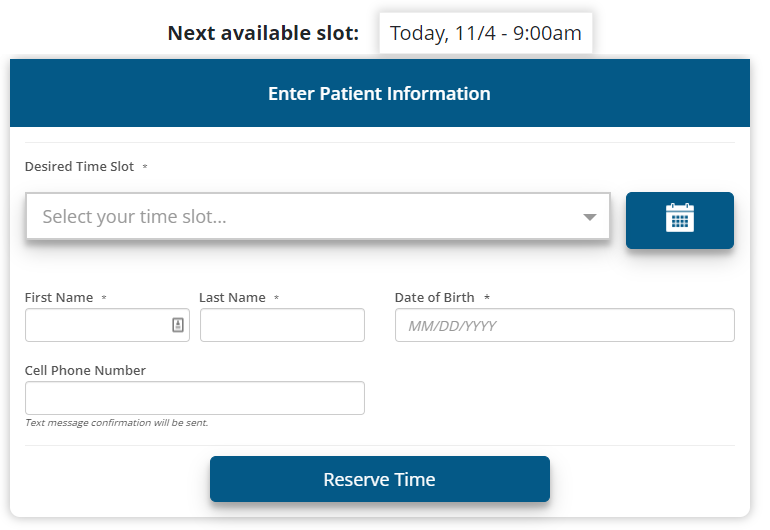Screen dimensions: 770x530
Task: Click the contact autofill icon in First Name
Action: [x=178, y=325]
